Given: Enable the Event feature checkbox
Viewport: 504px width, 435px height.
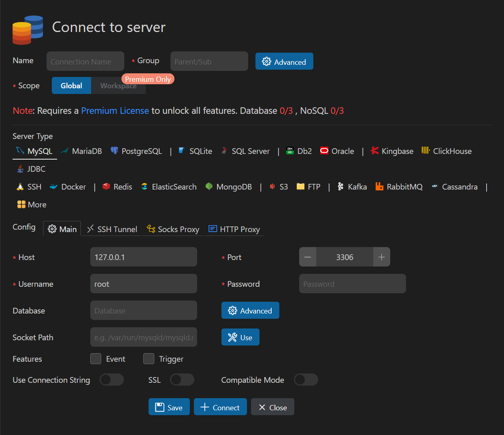Looking at the screenshot, I should 96,359.
